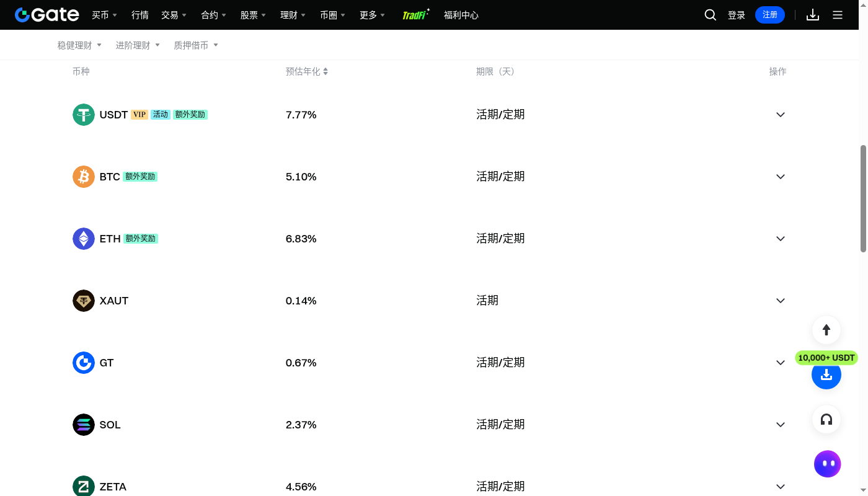Screen dimensions: 868x496
Task: Sort by 预估年化 arrows icon
Action: tap(325, 72)
